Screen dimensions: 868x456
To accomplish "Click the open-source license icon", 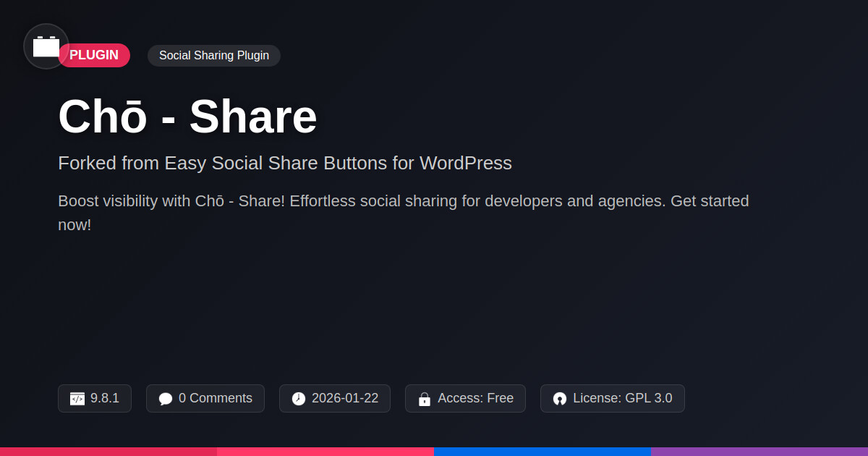I will click(x=560, y=399).
